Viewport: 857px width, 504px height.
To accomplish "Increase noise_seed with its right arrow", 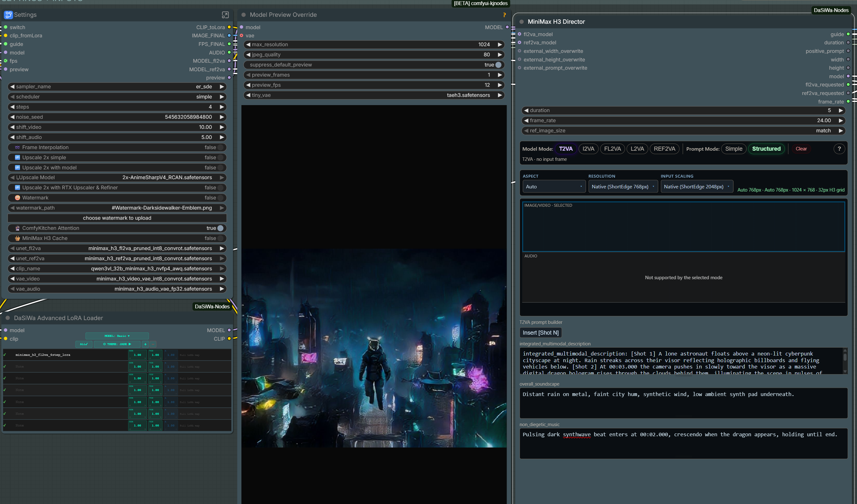I will pos(222,117).
